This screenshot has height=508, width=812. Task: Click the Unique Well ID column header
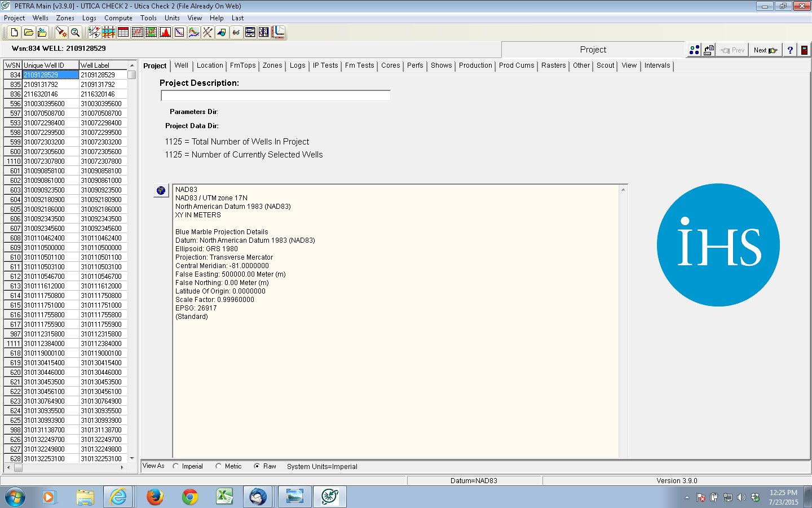click(x=50, y=65)
